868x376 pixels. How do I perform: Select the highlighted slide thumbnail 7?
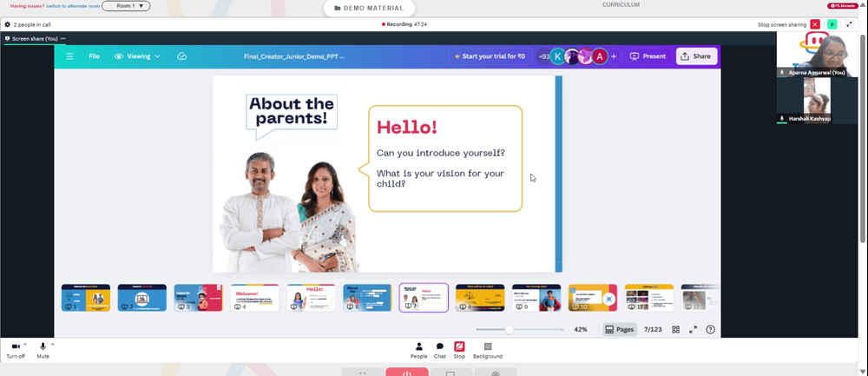[424, 298]
